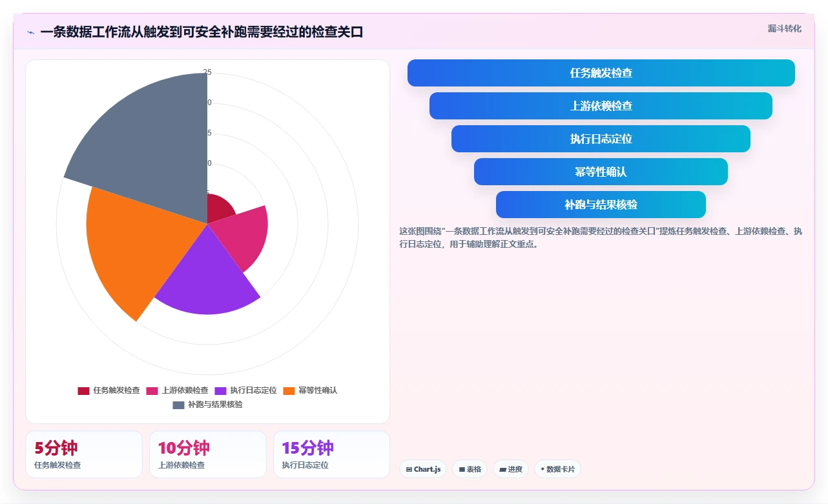The height and width of the screenshot is (504, 828).
Task: Click the 漏斗转化 label in the header
Action: pyautogui.click(x=785, y=28)
